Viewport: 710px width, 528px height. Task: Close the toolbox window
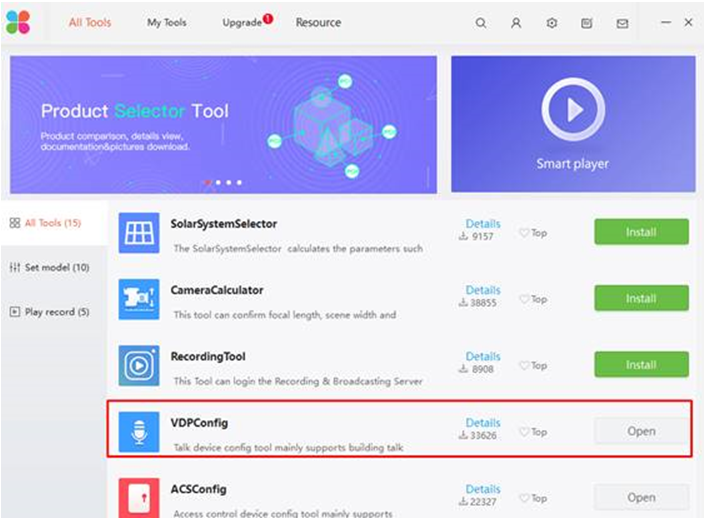click(688, 22)
